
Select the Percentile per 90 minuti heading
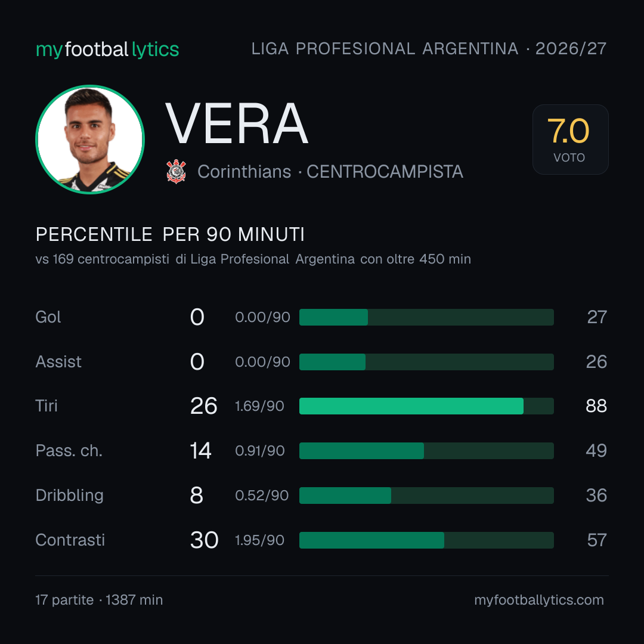(x=170, y=234)
